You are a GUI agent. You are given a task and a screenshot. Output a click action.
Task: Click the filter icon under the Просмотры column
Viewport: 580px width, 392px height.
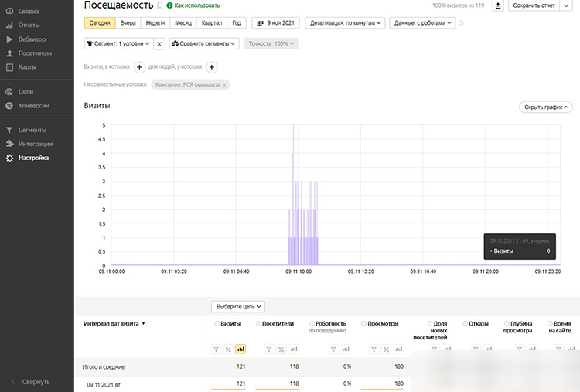coord(374,349)
